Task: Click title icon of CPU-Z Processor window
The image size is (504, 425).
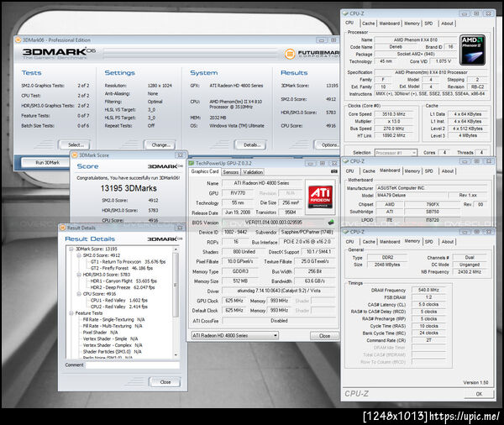Action: (x=345, y=13)
